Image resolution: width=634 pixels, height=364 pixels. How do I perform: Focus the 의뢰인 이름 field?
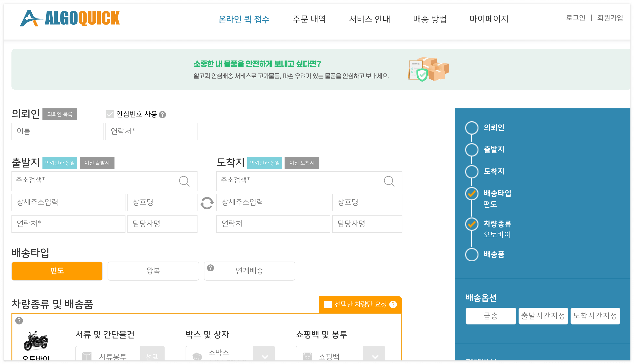point(57,131)
